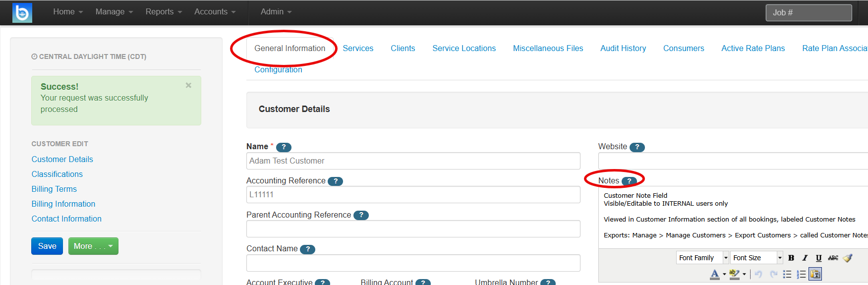868x285 pixels.
Task: Click the empty Contact Name field
Action: (x=413, y=263)
